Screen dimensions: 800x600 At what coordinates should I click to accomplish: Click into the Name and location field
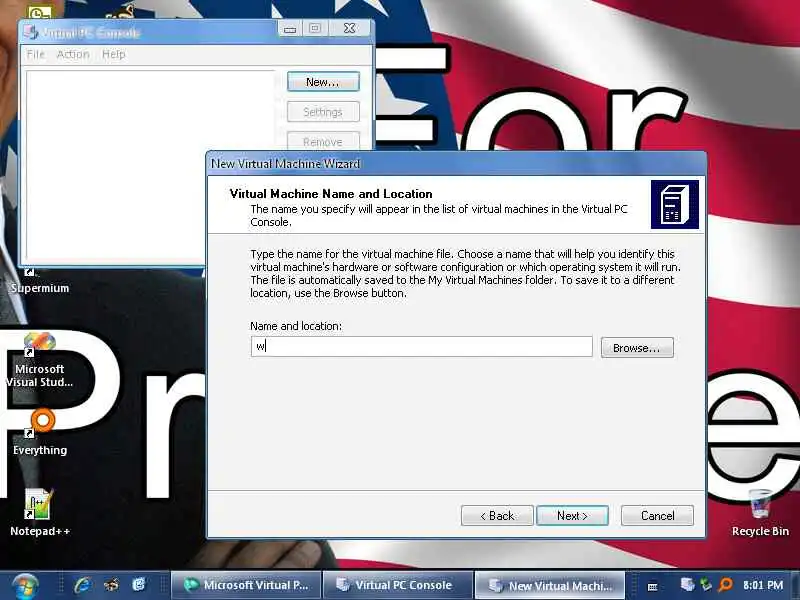click(x=421, y=346)
